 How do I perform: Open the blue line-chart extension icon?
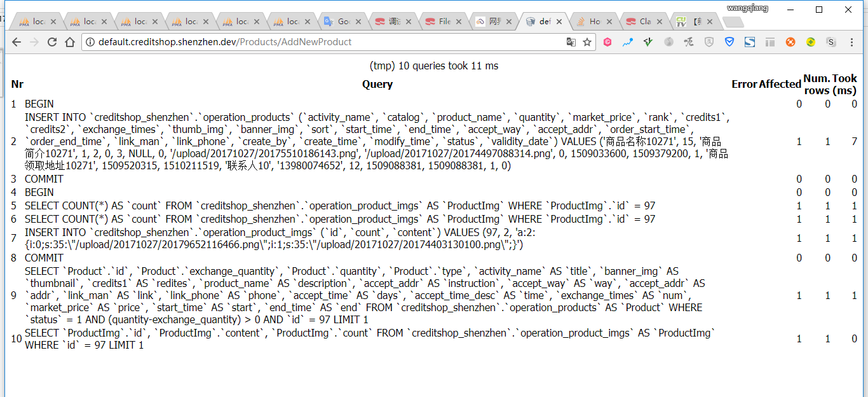tap(628, 42)
